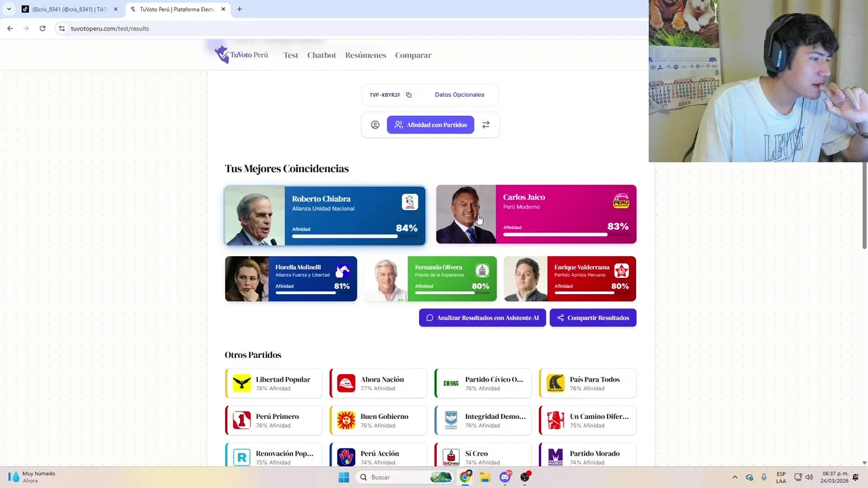Click the TuVoto Perú logo
Viewport: 868px width, 488px height.
coord(241,54)
